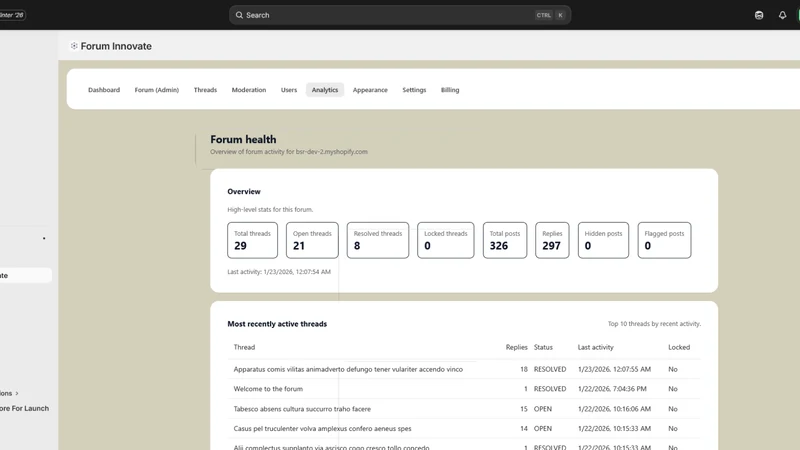Open thread 'Casus pel truculenter volva'
The height and width of the screenshot is (450, 800).
click(x=322, y=429)
